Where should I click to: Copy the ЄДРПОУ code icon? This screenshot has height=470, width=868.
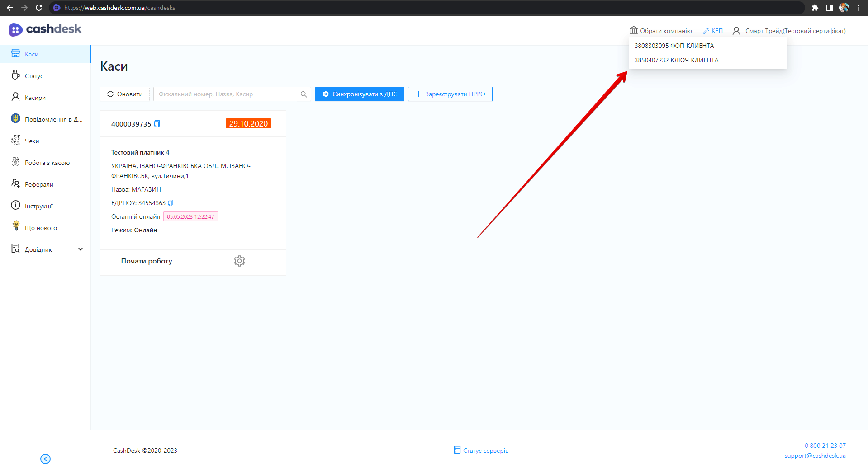[171, 203]
